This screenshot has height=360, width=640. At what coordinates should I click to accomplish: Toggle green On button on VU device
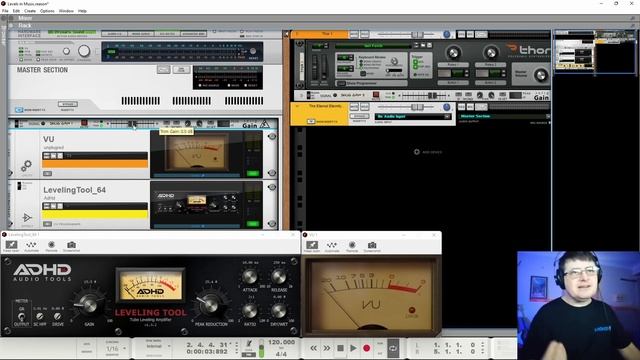point(253,173)
